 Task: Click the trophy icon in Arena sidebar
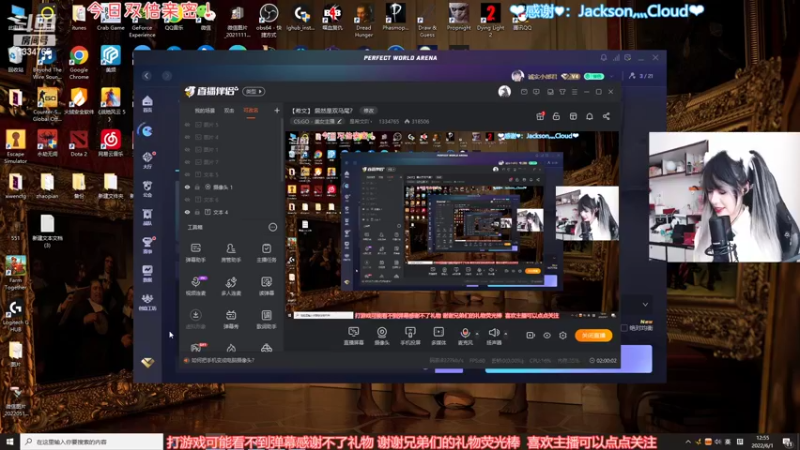[147, 244]
